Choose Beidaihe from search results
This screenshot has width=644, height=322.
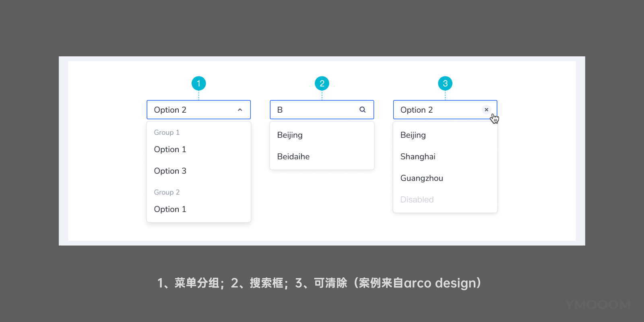[293, 157]
